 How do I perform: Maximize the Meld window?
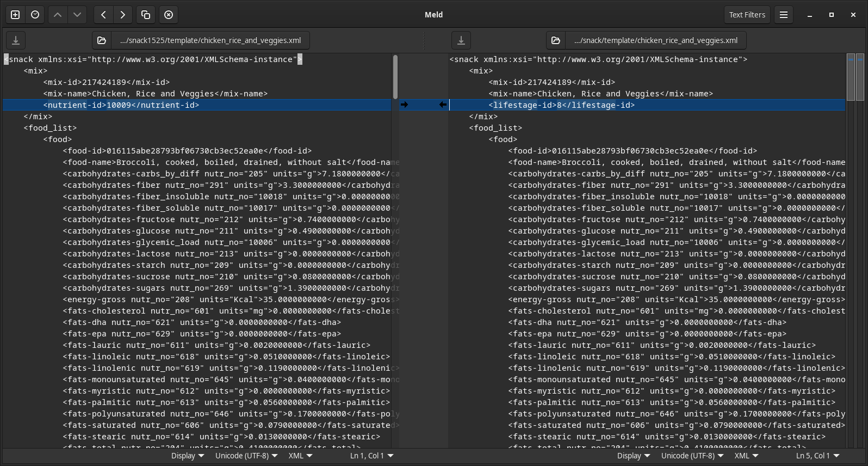click(831, 15)
